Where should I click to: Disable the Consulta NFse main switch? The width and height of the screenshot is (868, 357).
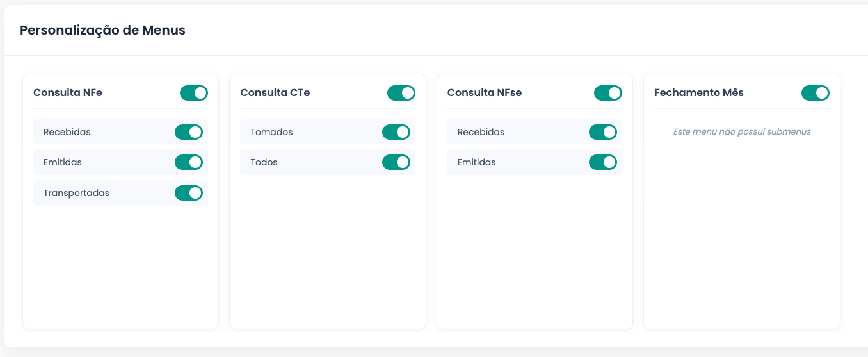[x=608, y=93]
